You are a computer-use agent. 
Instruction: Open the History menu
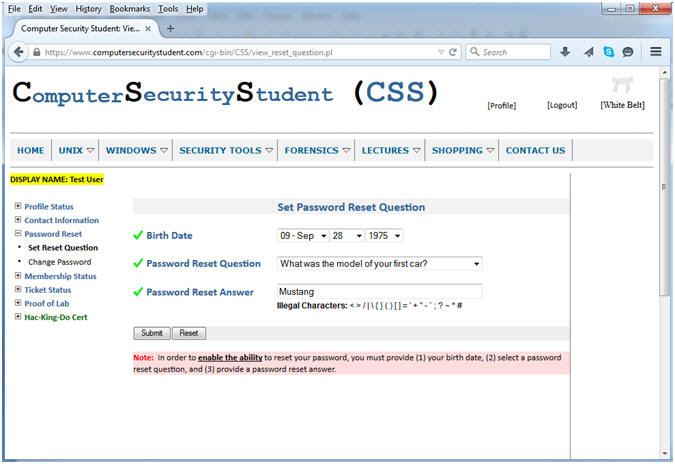[x=88, y=9]
